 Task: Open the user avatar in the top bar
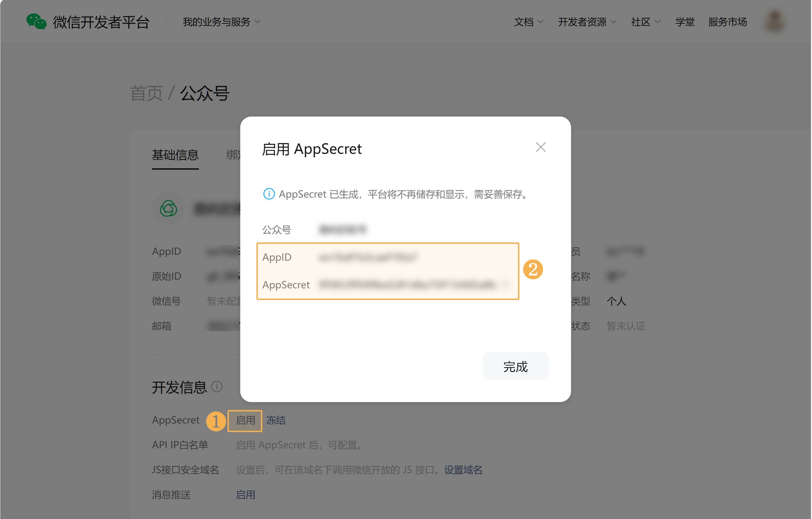[775, 22]
